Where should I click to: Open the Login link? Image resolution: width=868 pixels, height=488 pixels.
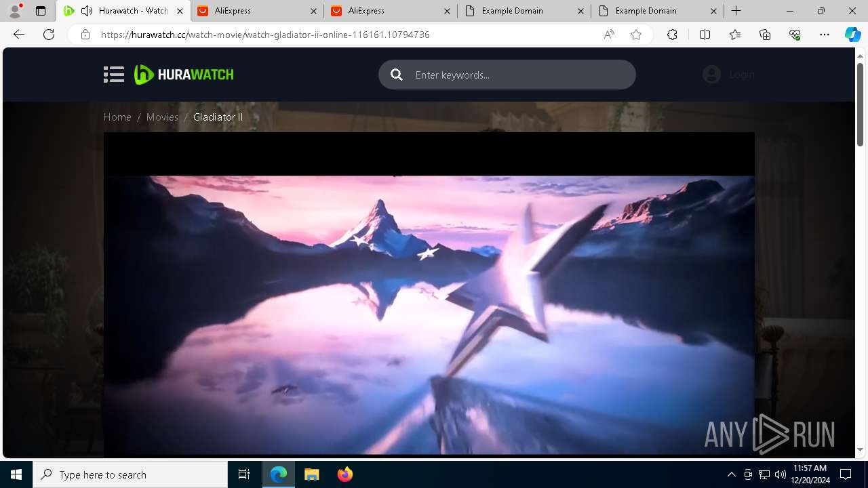pyautogui.click(x=742, y=75)
